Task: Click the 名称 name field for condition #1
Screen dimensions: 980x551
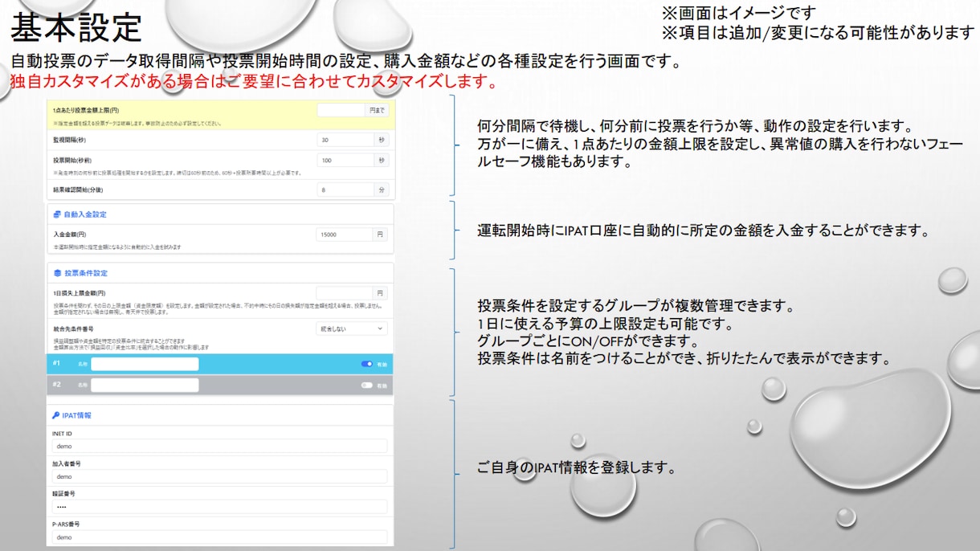Action: (x=145, y=364)
